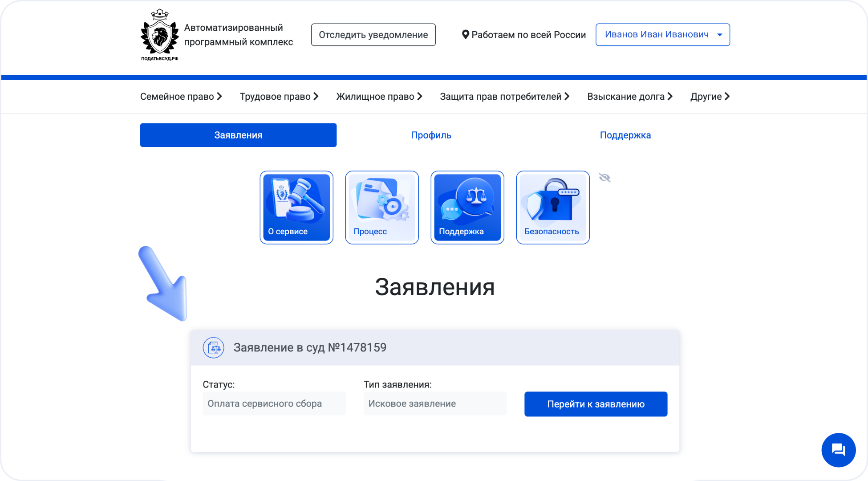
Task: Expand the Жилищное право menu
Action: (379, 97)
